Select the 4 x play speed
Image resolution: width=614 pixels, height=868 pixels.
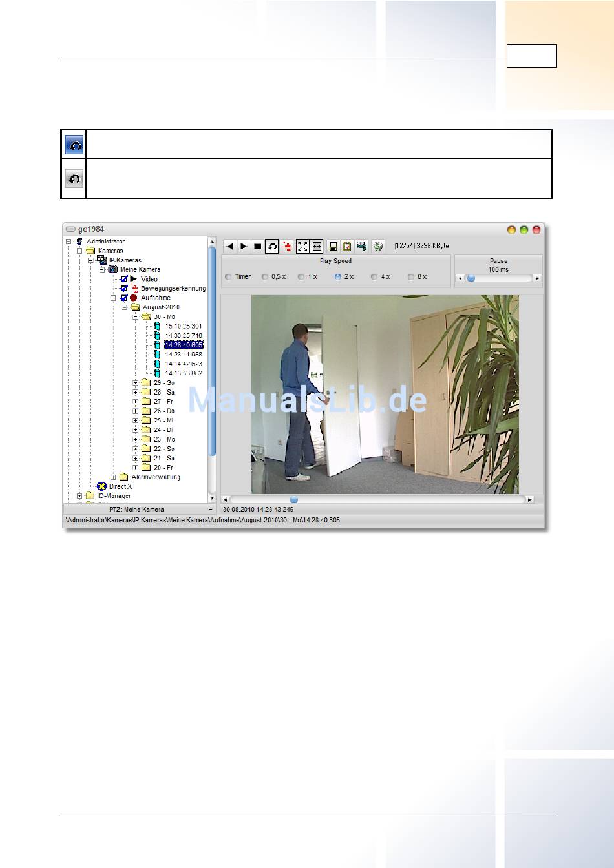pyautogui.click(x=374, y=277)
